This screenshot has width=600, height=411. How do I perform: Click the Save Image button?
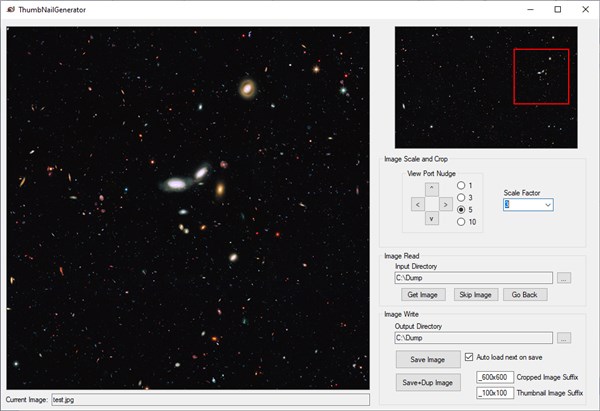point(428,359)
